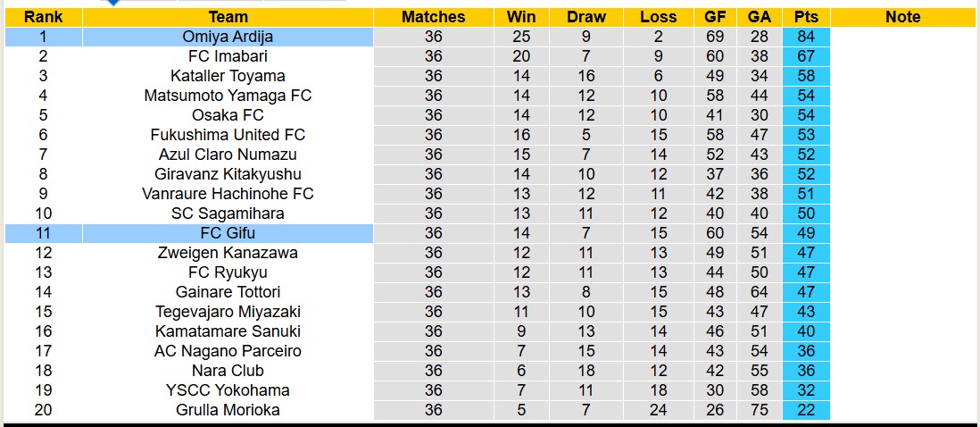The height and width of the screenshot is (427, 980).
Task: Click the Matches column header
Action: [433, 17]
